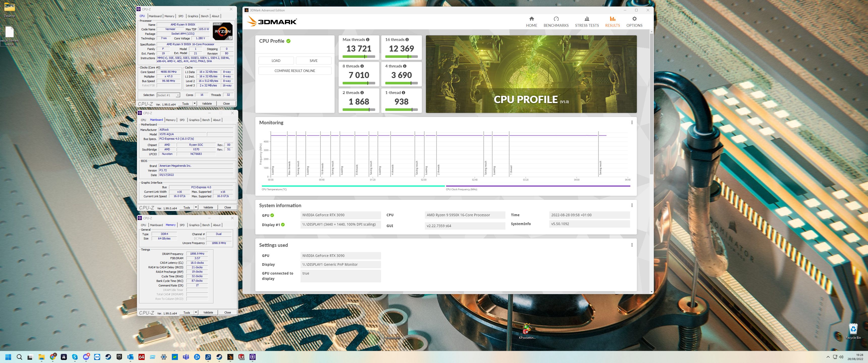This screenshot has height=363, width=868.
Task: Expand Tools arrow in CPU-Z mainboard window
Action: [196, 207]
